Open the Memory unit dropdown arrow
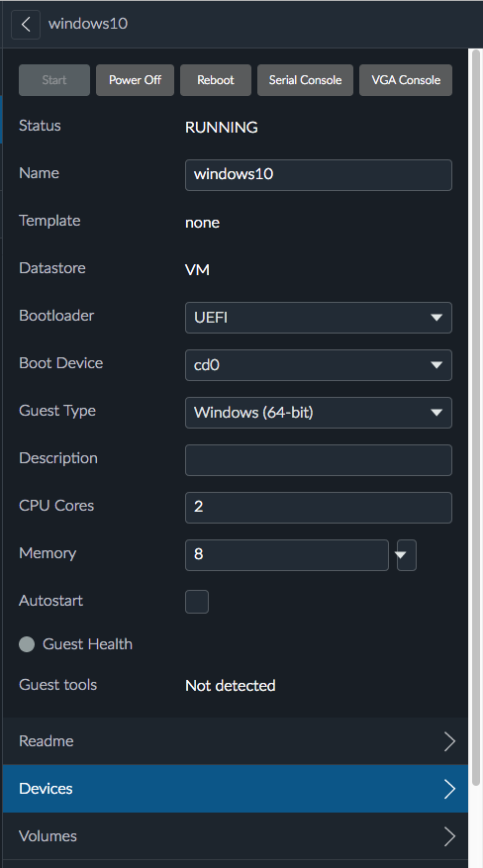Screen dimensions: 483x868 click(406, 554)
